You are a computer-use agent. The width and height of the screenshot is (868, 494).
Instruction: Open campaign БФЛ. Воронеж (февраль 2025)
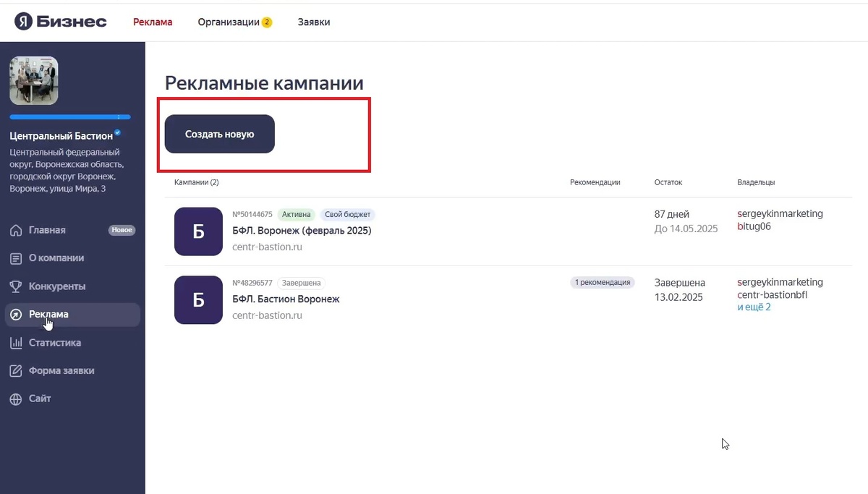pos(302,231)
